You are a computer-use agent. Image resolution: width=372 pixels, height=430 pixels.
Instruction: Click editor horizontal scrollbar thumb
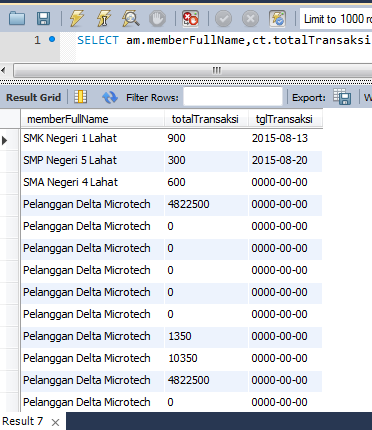[217, 70]
